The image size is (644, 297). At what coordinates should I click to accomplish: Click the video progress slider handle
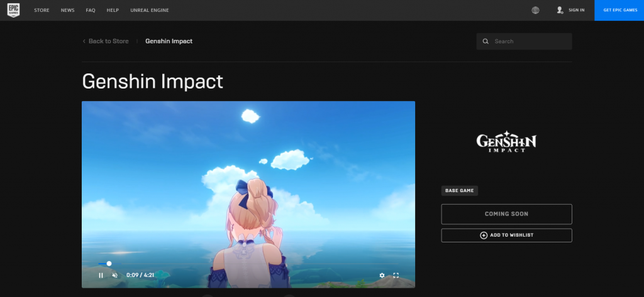[x=109, y=264]
